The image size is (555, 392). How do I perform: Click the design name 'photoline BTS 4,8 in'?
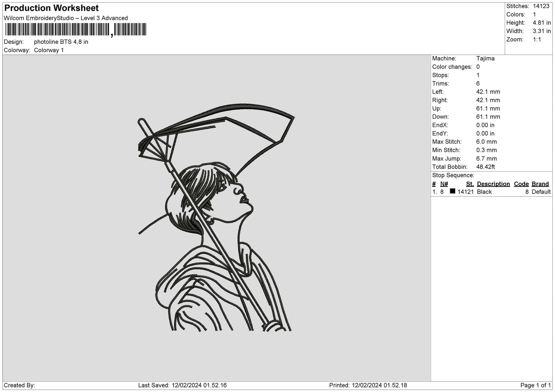(61, 42)
